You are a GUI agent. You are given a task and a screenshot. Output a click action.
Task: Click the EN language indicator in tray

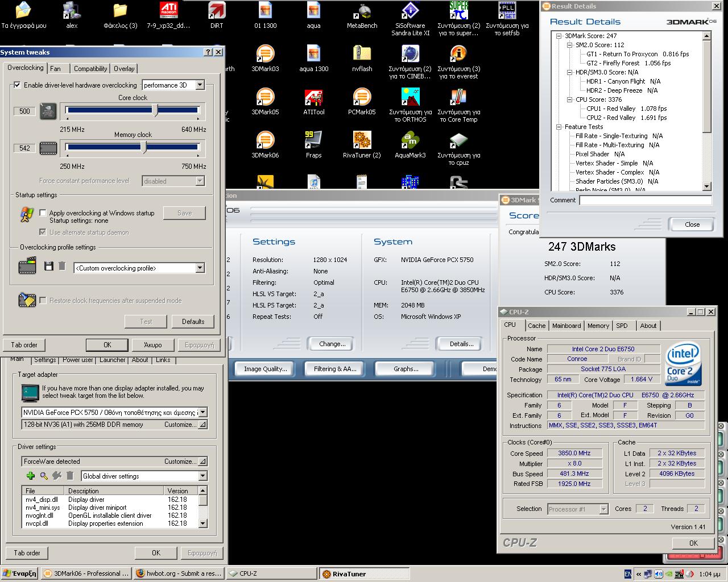pos(628,574)
